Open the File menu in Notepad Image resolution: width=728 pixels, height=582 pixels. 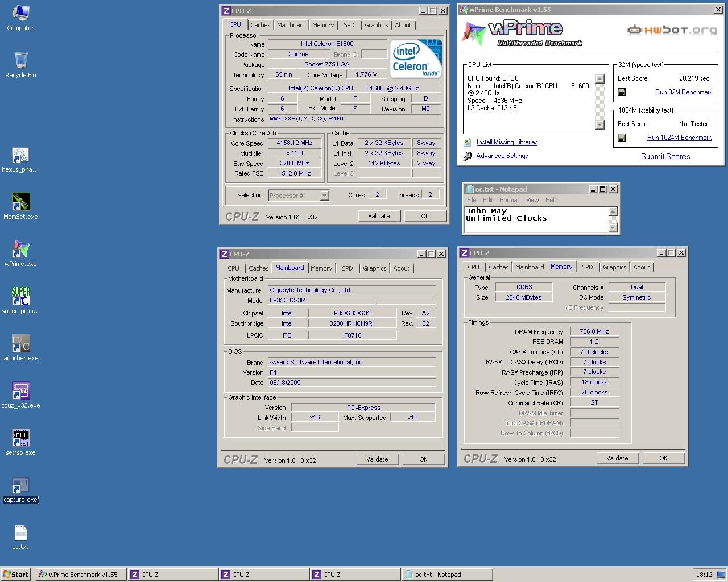[471, 201]
